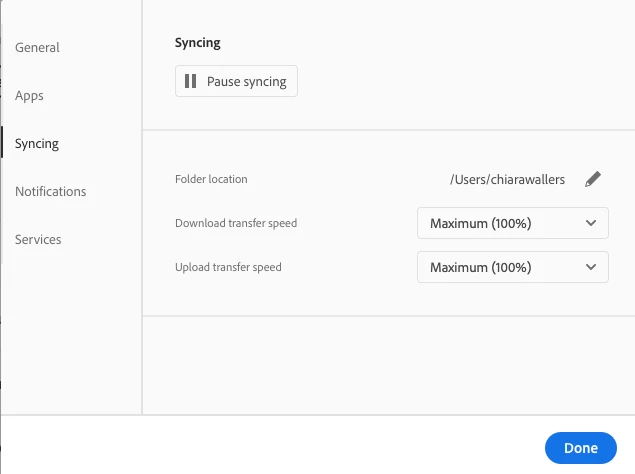The width and height of the screenshot is (635, 474).
Task: Click the /Users/chiarawallers folder path
Action: (x=507, y=179)
